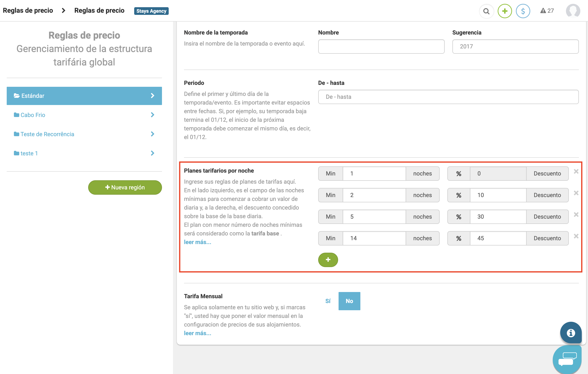
Task: Open the blue info help button
Action: tap(571, 333)
